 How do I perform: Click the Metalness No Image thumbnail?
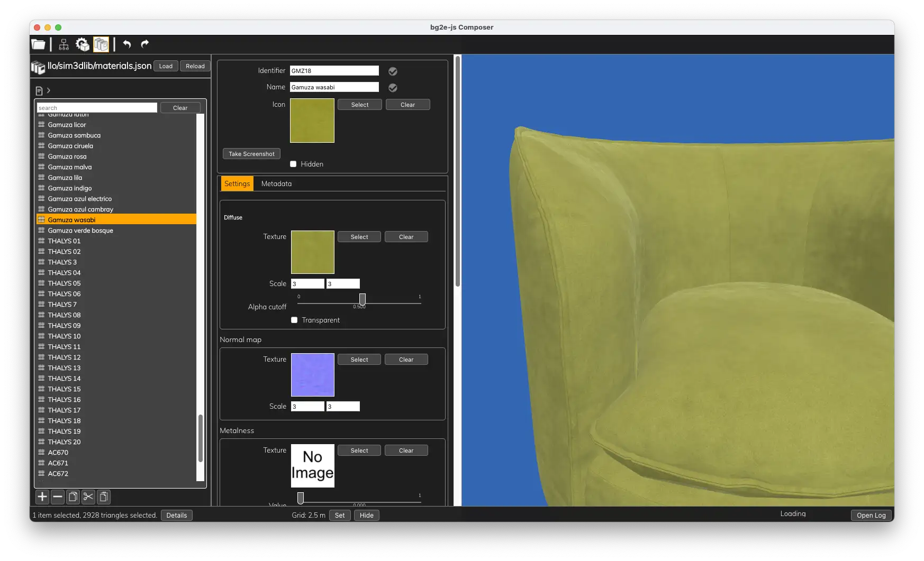pyautogui.click(x=313, y=466)
